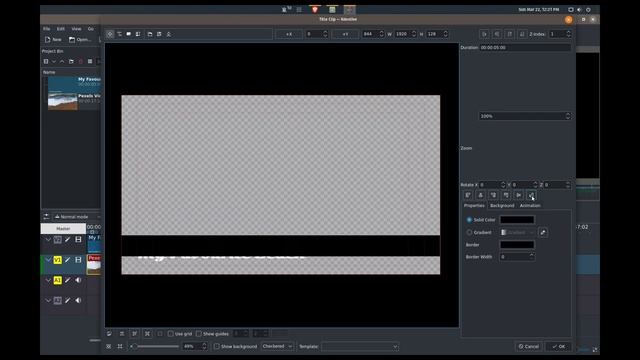640x360 pixels.
Task: Open the Edit menu in Kdenlive
Action: (61, 29)
